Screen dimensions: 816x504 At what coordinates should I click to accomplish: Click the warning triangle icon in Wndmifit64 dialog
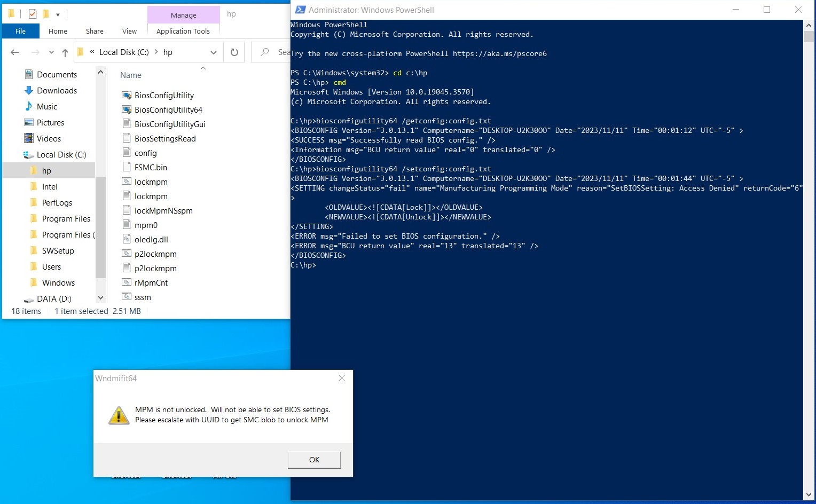[119, 415]
